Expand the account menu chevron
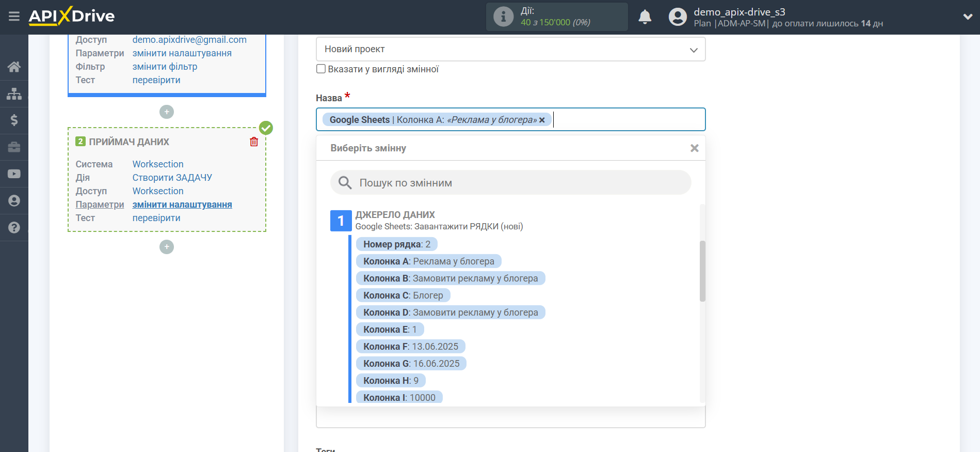The image size is (980, 452). click(x=968, y=17)
